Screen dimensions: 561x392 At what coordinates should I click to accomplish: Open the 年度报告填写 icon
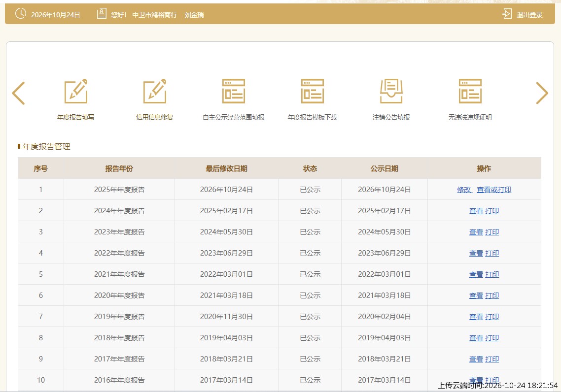click(76, 91)
